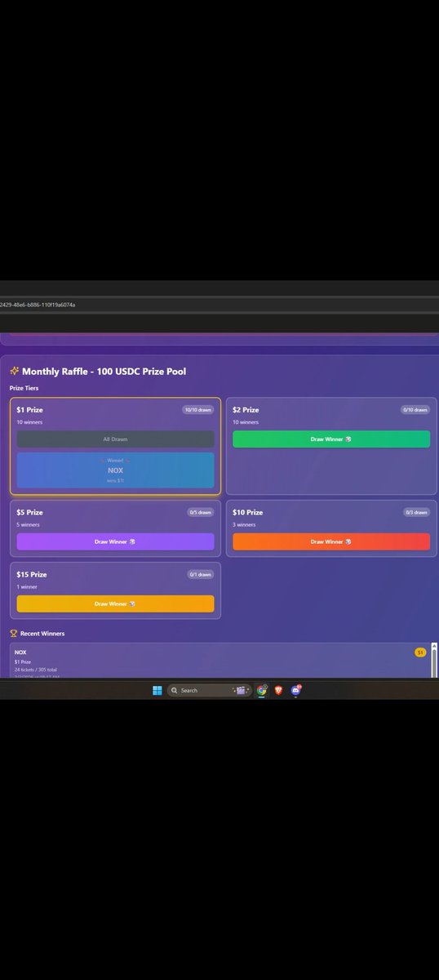Draw a winner for the $2 Prize
The height and width of the screenshot is (980, 439).
(x=331, y=439)
